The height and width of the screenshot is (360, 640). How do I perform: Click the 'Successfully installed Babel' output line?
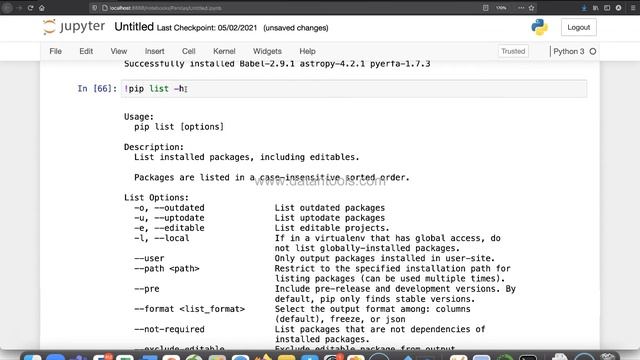pos(277,64)
